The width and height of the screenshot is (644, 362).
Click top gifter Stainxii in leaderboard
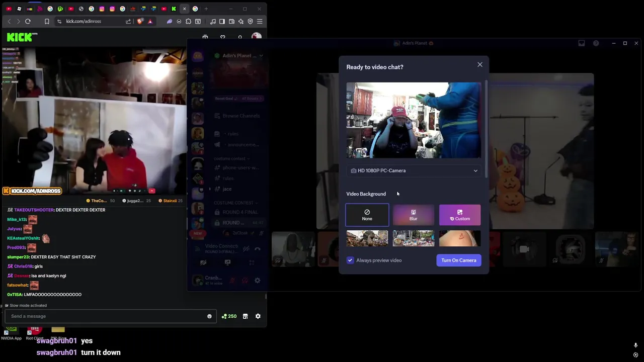pyautogui.click(x=170, y=201)
